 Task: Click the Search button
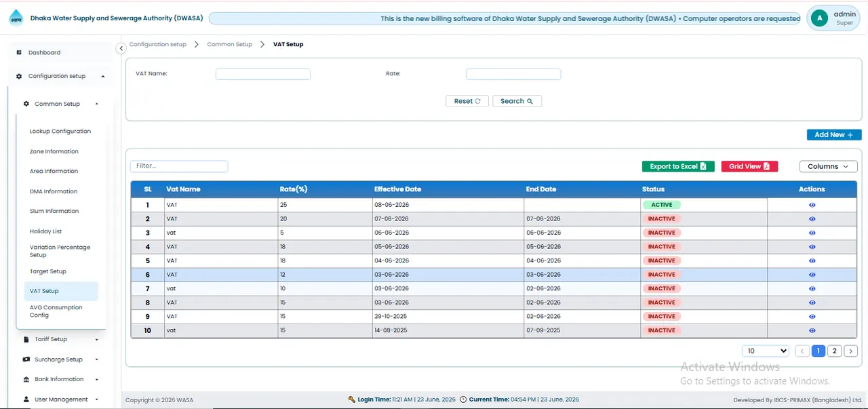click(x=517, y=101)
